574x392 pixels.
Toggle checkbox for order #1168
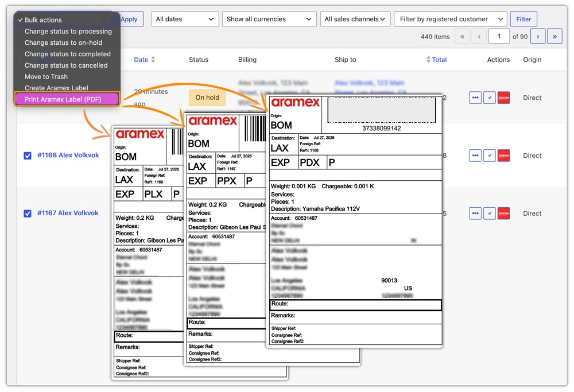click(28, 156)
